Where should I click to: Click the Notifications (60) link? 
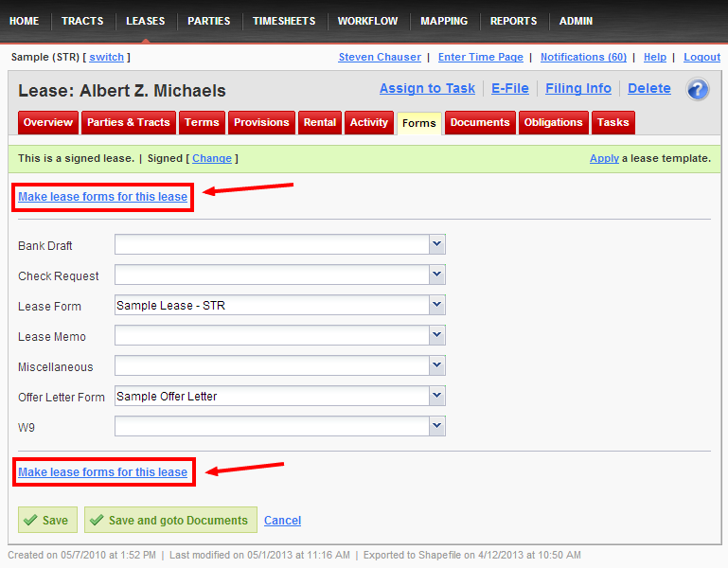pos(583,57)
